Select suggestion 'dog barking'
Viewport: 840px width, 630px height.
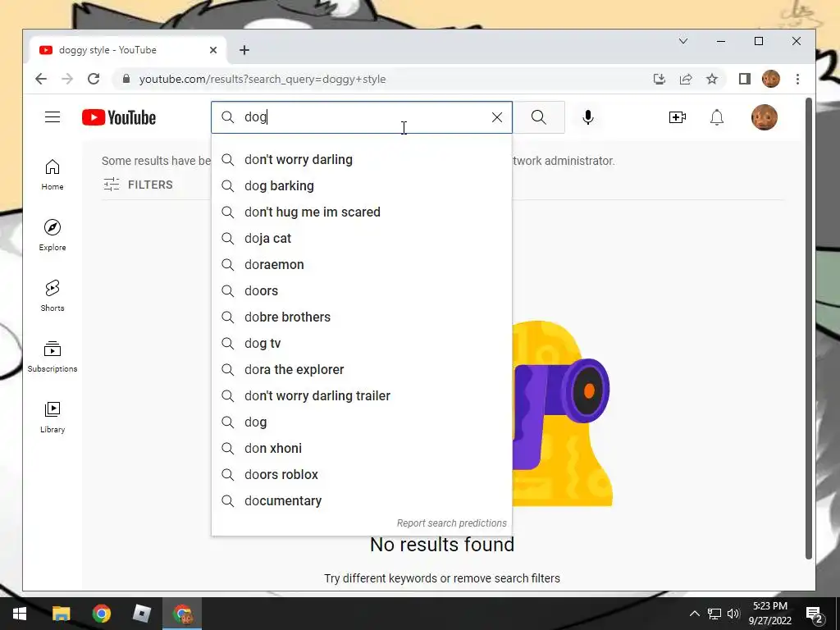click(362, 186)
